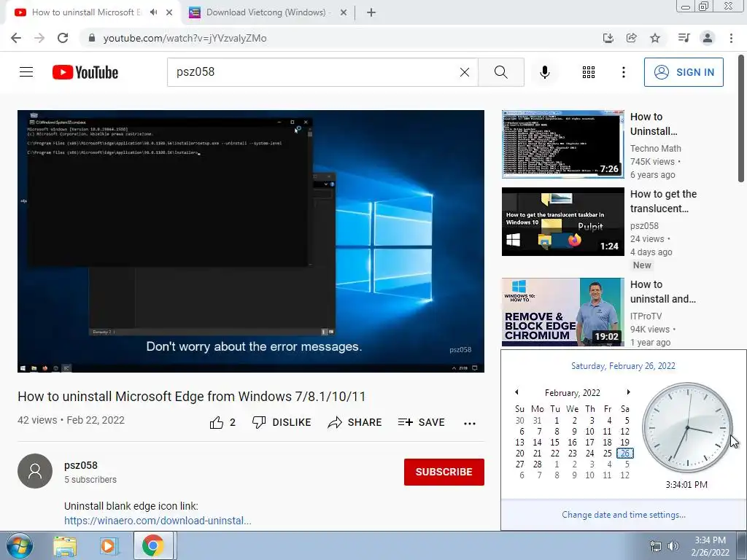747x560 pixels.
Task: Open more actions ellipsis under video
Action: pyautogui.click(x=470, y=424)
